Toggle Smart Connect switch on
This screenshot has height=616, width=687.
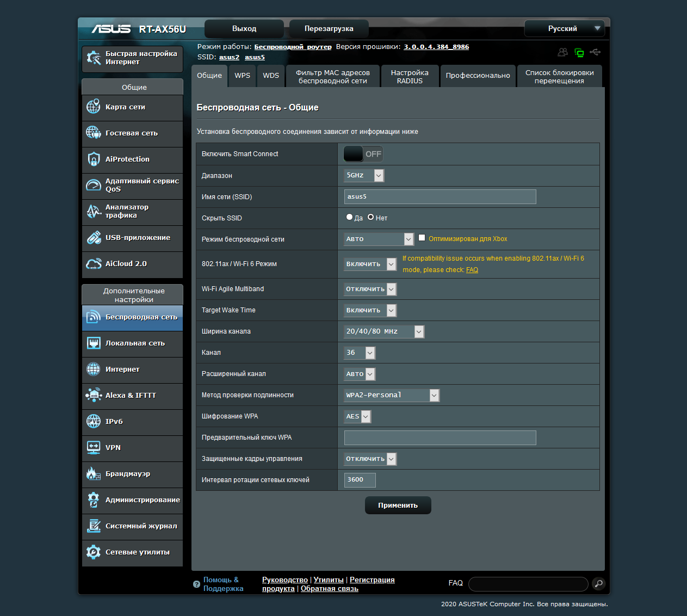[363, 154]
